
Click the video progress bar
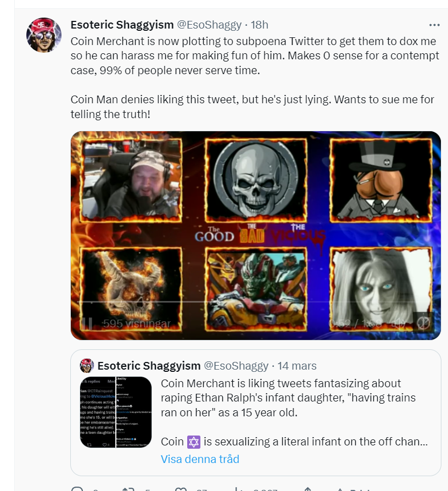(x=255, y=302)
